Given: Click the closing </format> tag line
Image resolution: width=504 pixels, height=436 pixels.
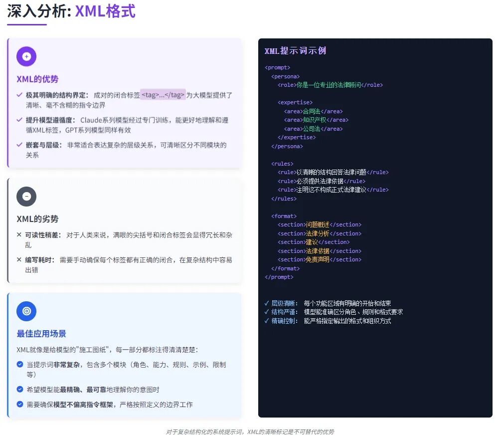Looking at the screenshot, I should (286, 268).
